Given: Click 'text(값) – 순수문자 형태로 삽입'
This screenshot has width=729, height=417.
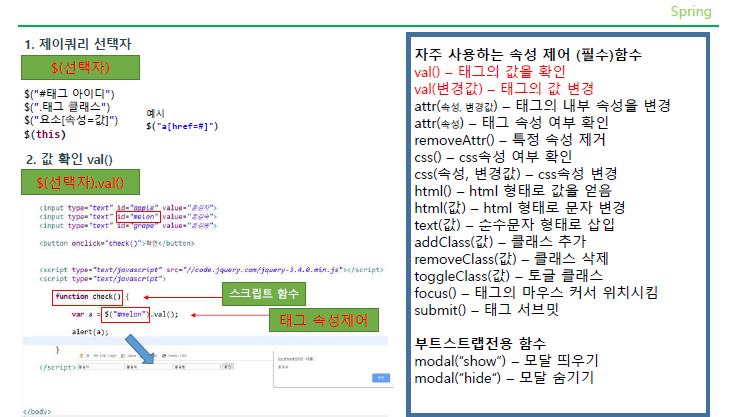Looking at the screenshot, I should click(x=514, y=225).
